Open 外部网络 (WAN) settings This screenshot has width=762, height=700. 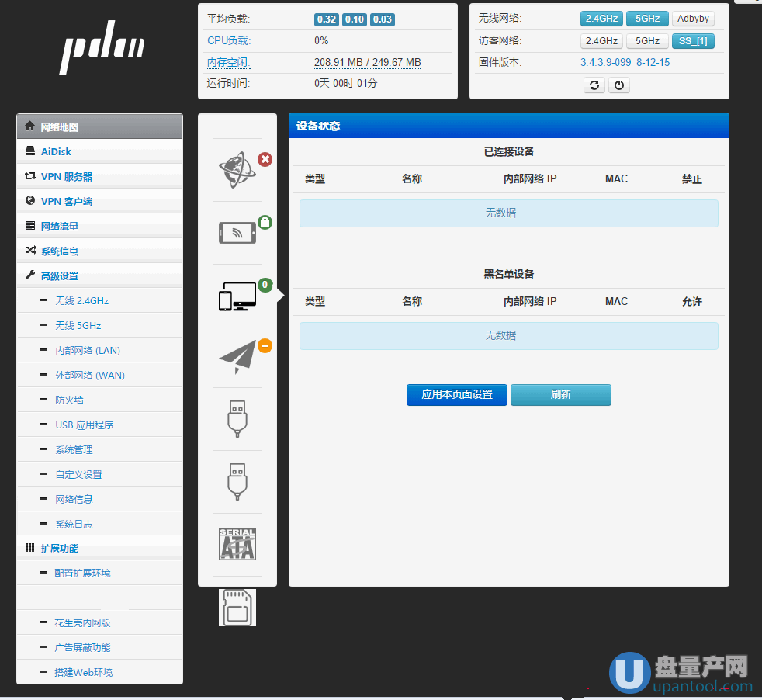point(99,375)
